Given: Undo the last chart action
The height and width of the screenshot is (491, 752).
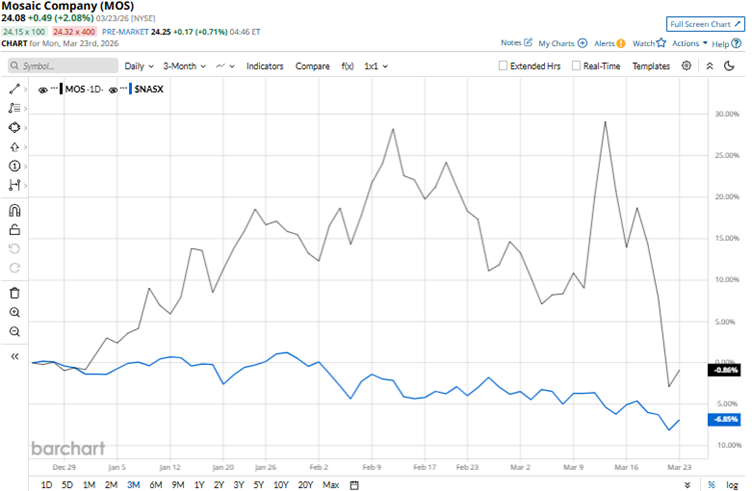Looking at the screenshot, I should (x=14, y=249).
